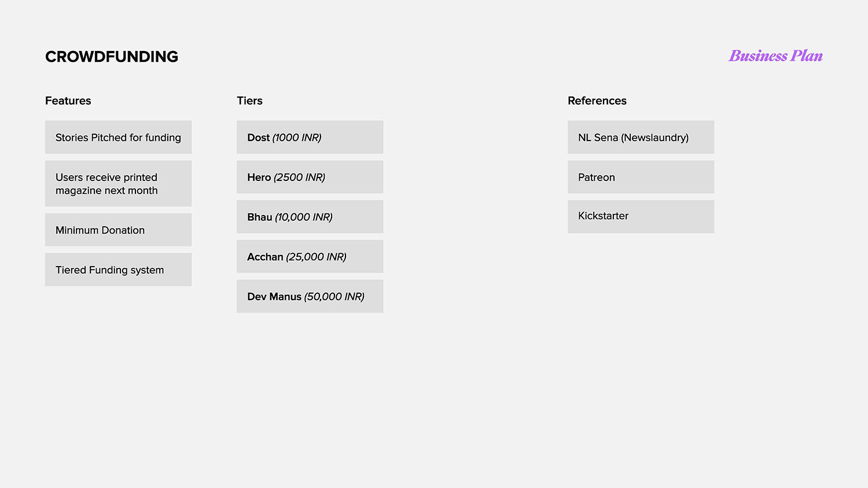This screenshot has width=868, height=488.
Task: Select the References column heading
Action: click(x=597, y=101)
